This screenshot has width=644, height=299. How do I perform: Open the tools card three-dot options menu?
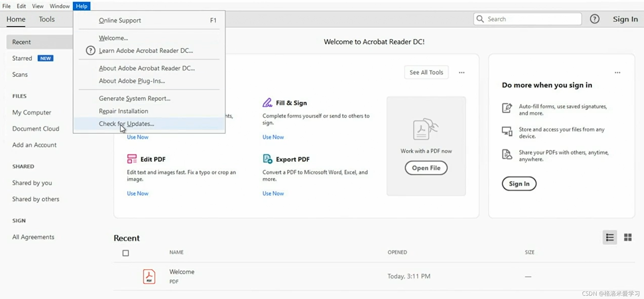pos(461,72)
